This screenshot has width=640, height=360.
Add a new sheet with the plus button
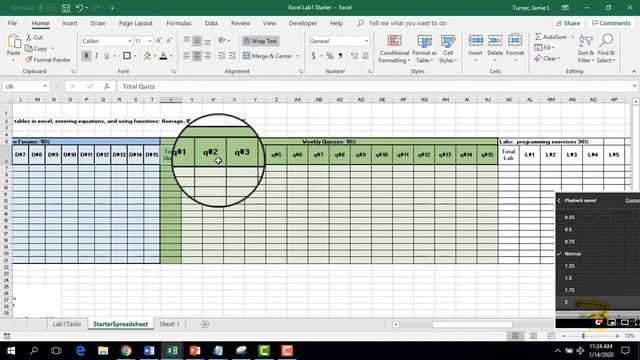(x=205, y=324)
